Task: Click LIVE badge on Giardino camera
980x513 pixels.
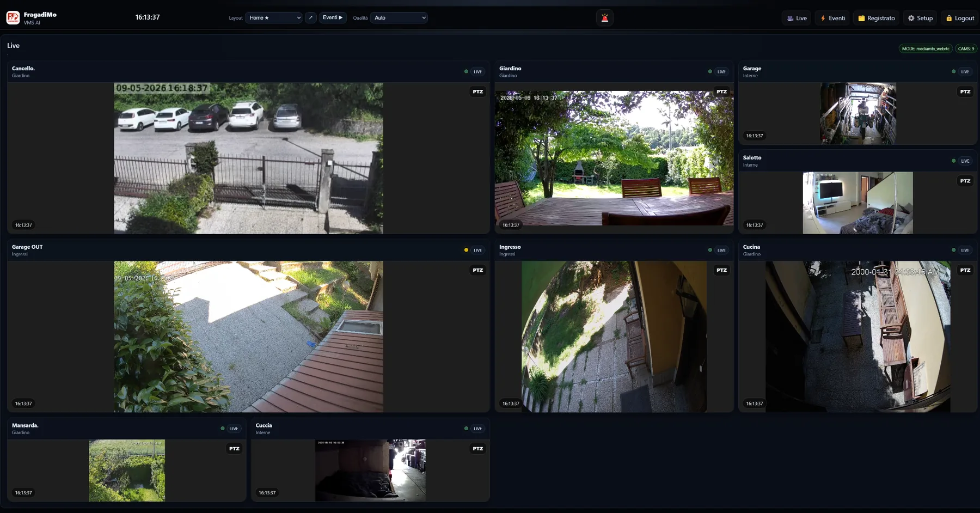Action: click(721, 72)
